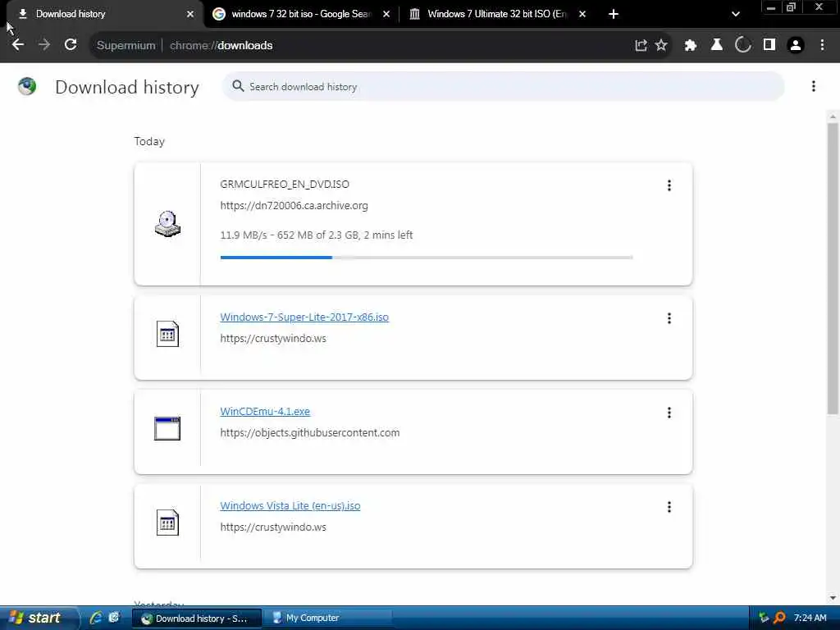Click the orange search tray icon
The image size is (840, 630).
pos(780,618)
